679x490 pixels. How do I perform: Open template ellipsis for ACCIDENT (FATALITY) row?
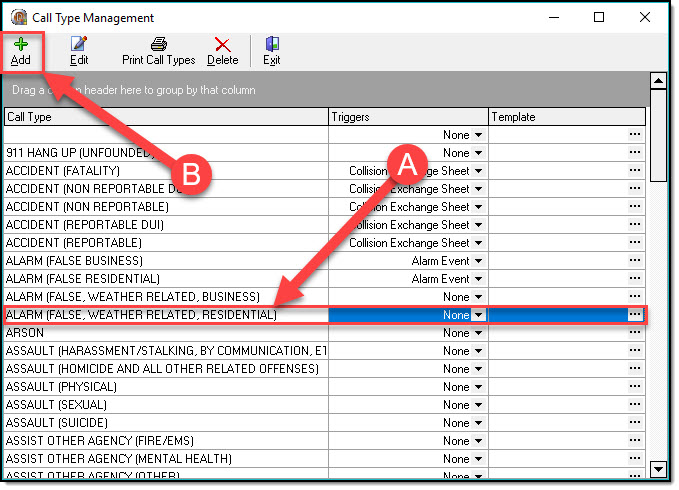point(634,171)
